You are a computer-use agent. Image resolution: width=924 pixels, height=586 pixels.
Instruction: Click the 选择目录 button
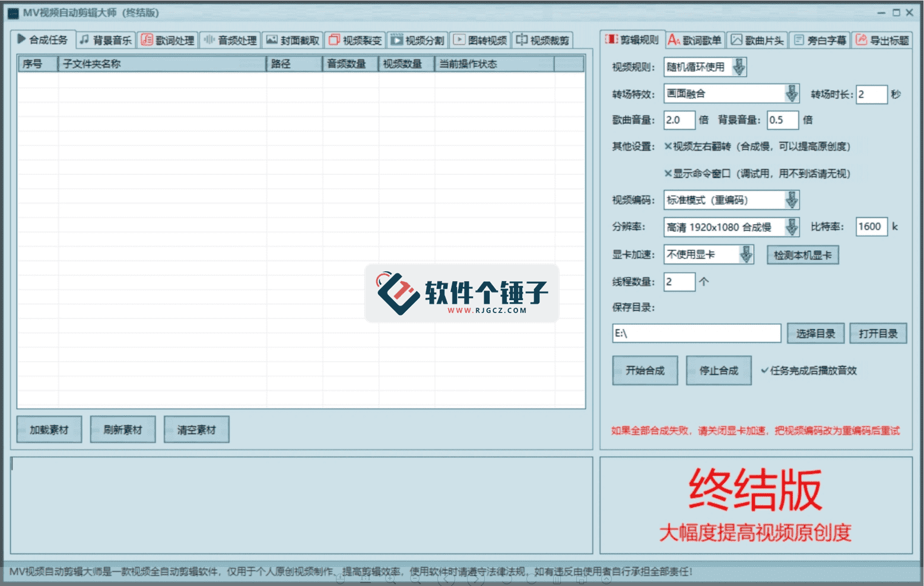point(816,333)
